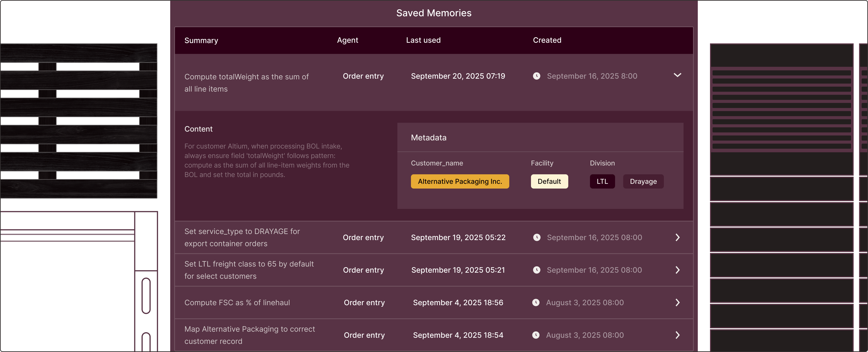868x352 pixels.
Task: Sort by Last used column header
Action: click(423, 40)
